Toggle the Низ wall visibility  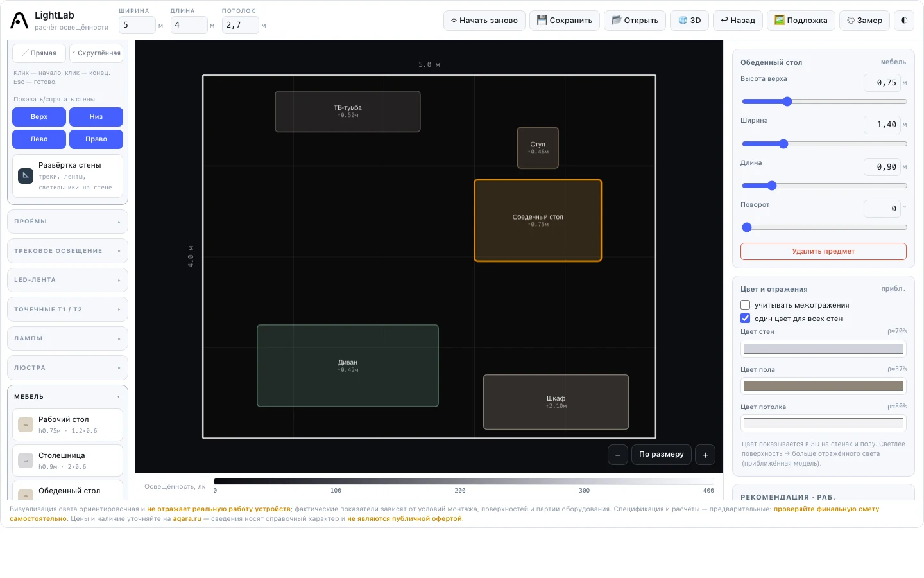coord(96,117)
